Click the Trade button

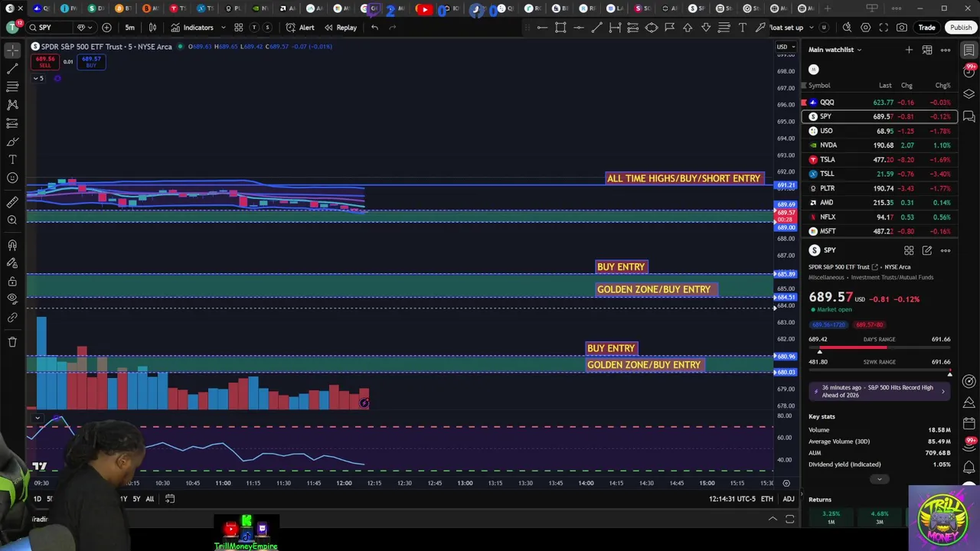pyautogui.click(x=927, y=28)
